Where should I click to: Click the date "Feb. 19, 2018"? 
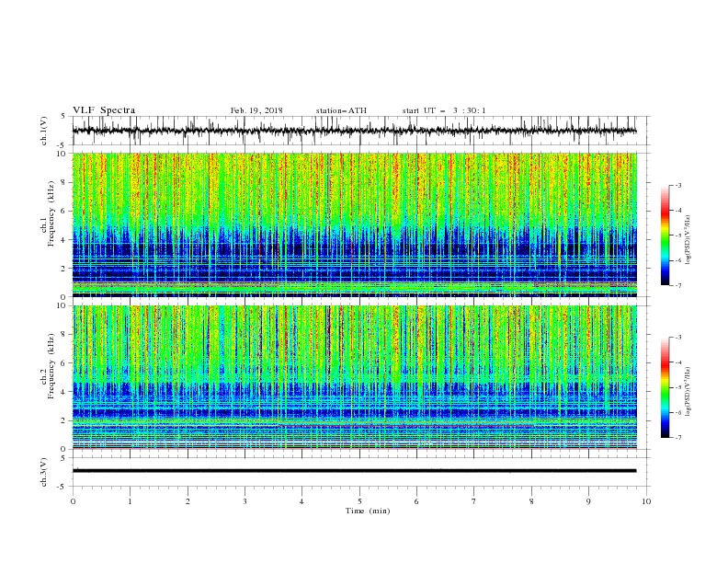click(x=256, y=110)
